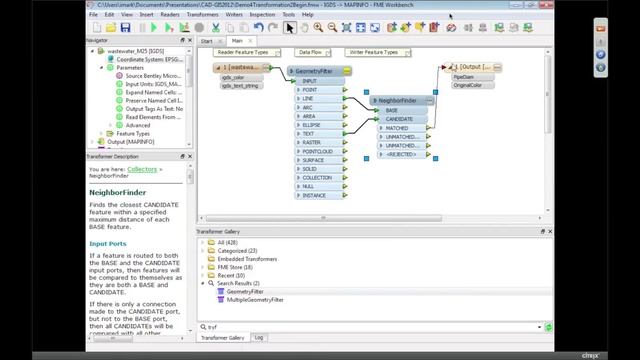
Task: Expand the Categorized (23) gallery folder
Action: [x=202, y=251]
